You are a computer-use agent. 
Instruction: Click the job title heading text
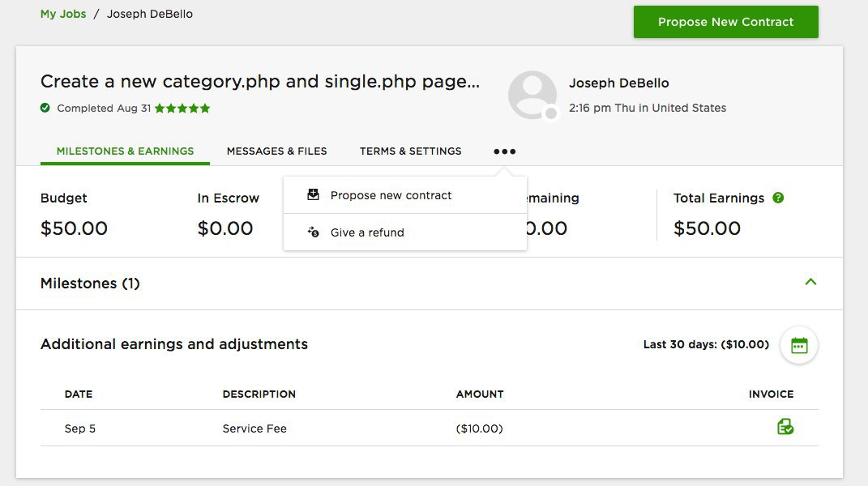point(259,82)
